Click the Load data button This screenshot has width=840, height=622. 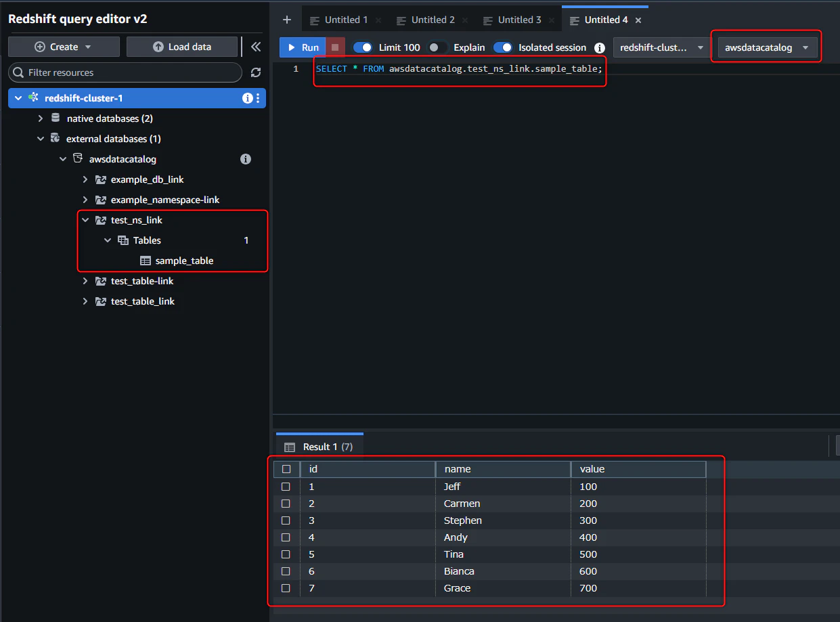point(182,47)
